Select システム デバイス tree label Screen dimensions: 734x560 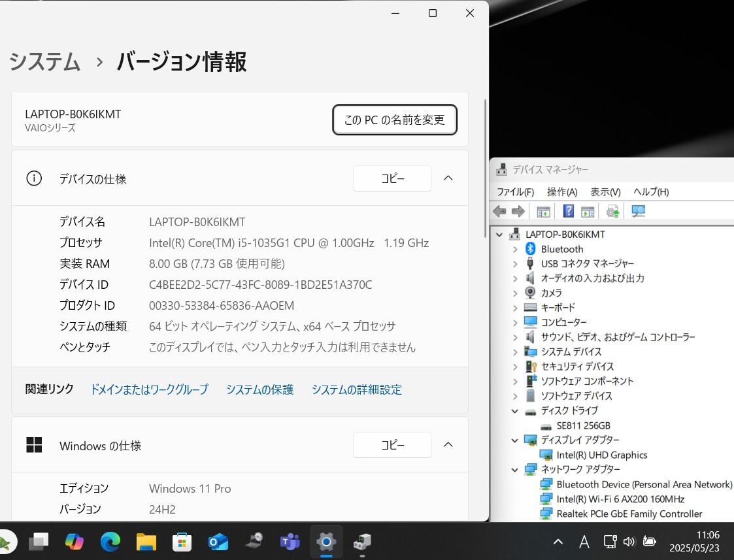tap(571, 352)
